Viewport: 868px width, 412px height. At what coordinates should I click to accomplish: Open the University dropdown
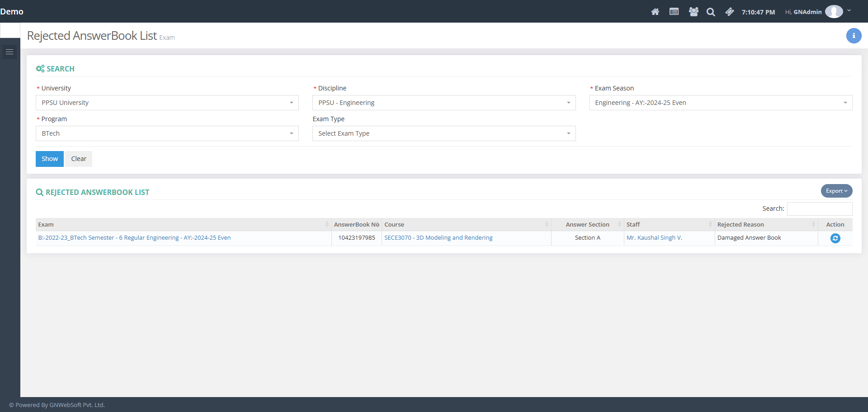pos(167,103)
